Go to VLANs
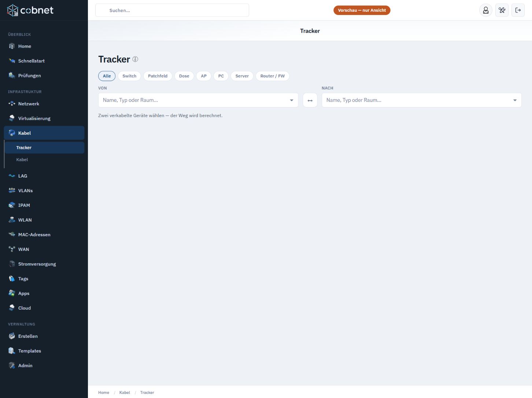 pos(44,191)
